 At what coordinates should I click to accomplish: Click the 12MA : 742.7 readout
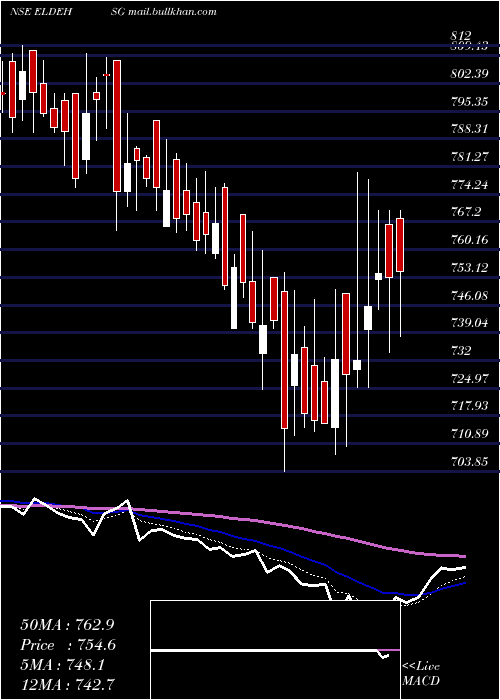pyautogui.click(x=68, y=684)
